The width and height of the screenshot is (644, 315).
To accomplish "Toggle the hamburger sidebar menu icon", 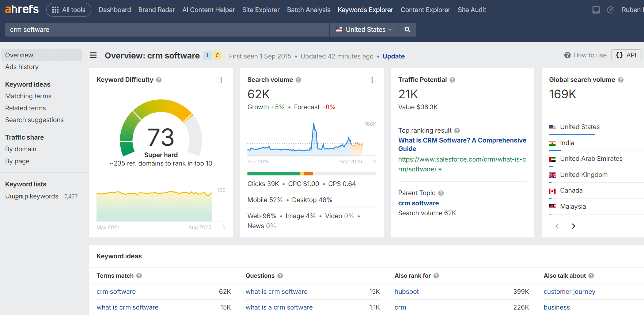I will pyautogui.click(x=94, y=56).
